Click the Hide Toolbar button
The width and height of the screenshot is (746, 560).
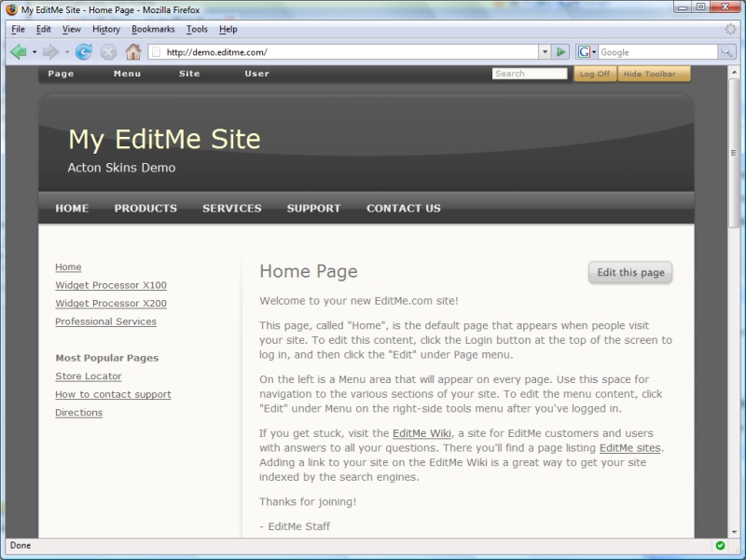[654, 74]
